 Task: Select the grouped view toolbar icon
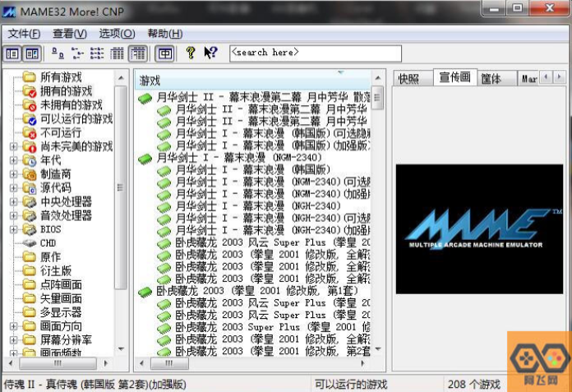tap(138, 53)
